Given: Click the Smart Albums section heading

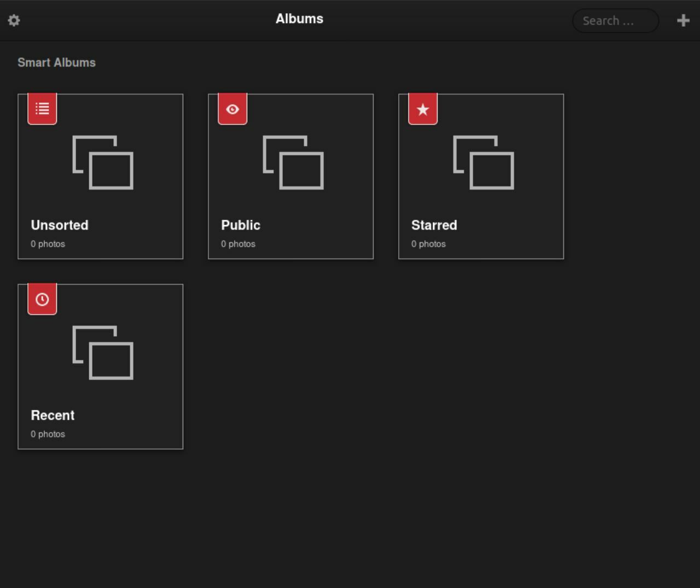Looking at the screenshot, I should pyautogui.click(x=56, y=62).
